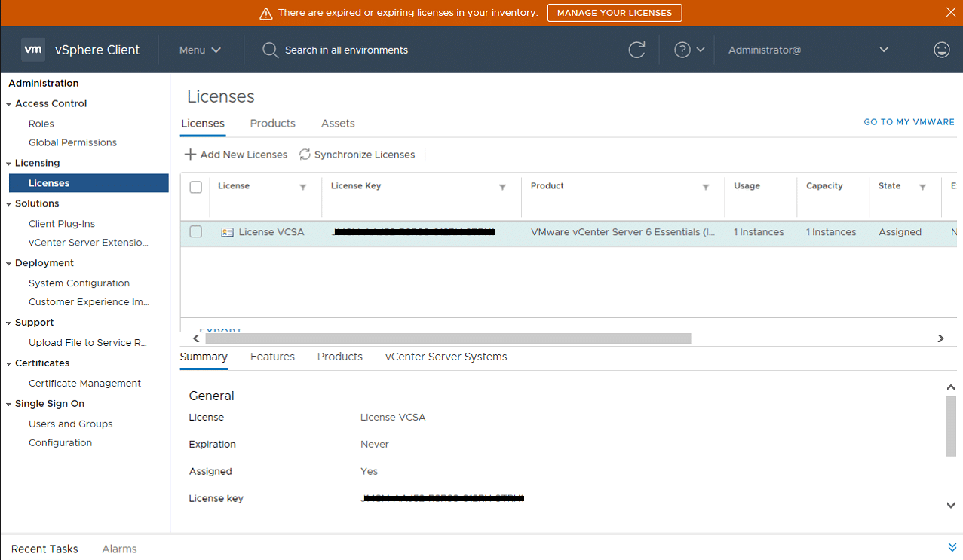This screenshot has height=560, width=963.
Task: Click the Assigned state cell
Action: click(900, 232)
